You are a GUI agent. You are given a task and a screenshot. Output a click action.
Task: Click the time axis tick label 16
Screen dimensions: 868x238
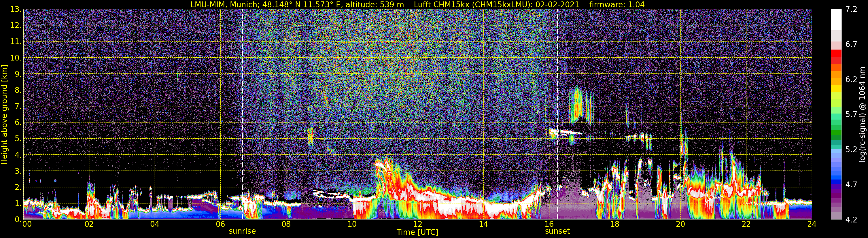(549, 224)
